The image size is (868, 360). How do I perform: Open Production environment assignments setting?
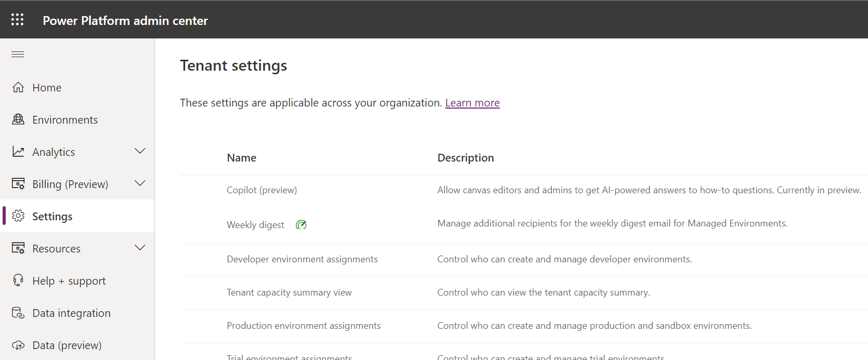[304, 326]
